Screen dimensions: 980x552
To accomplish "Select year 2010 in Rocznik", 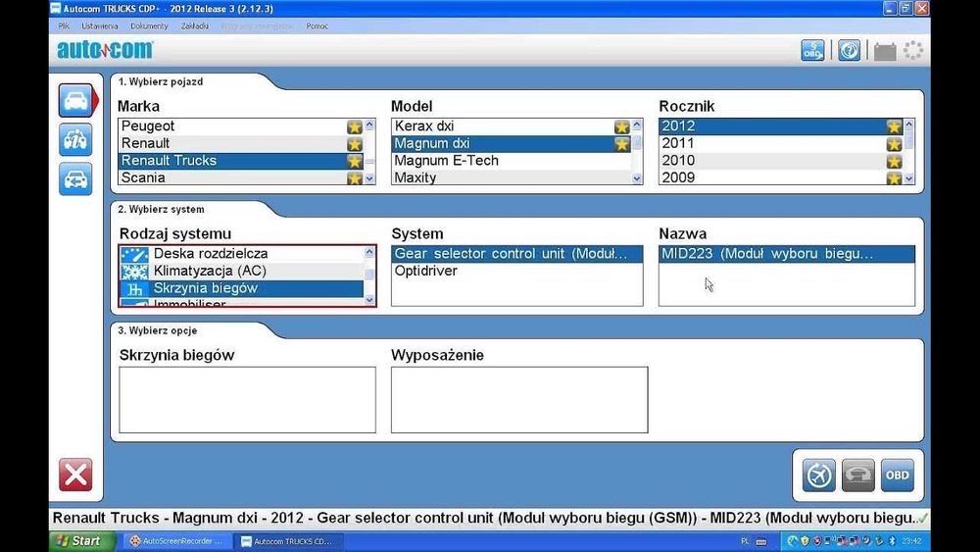I will (781, 160).
